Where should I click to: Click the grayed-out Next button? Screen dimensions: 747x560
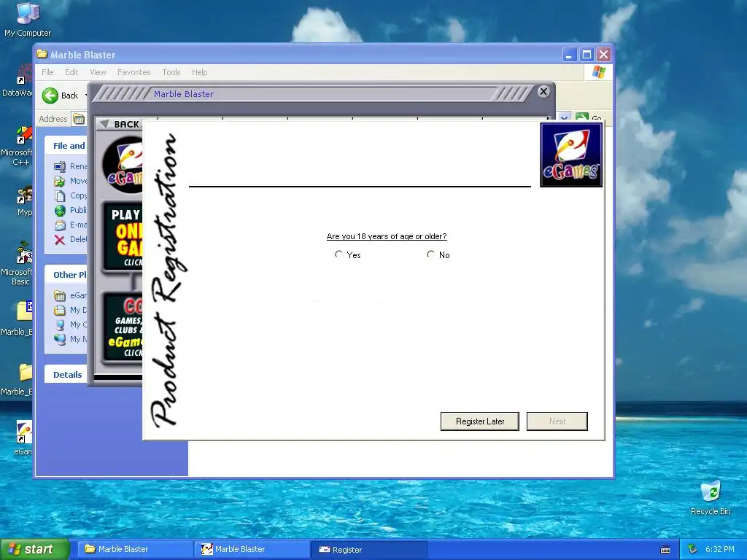tap(557, 421)
